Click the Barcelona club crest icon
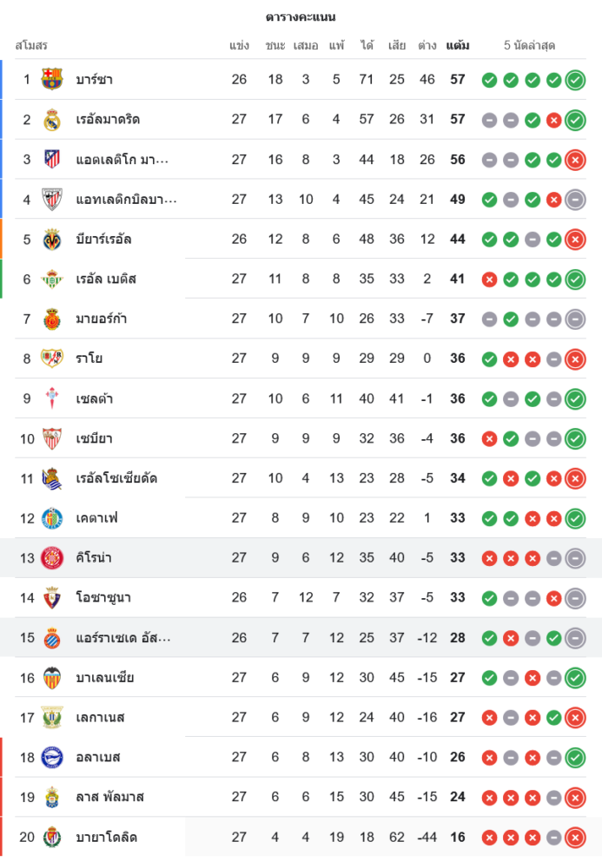This screenshot has width=602, height=868. click(52, 80)
